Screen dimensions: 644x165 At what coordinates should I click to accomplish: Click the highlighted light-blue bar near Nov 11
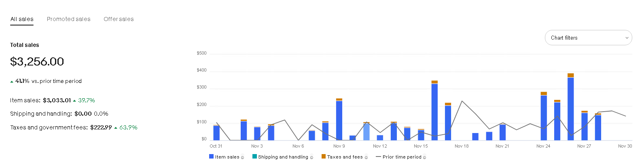(x=366, y=131)
